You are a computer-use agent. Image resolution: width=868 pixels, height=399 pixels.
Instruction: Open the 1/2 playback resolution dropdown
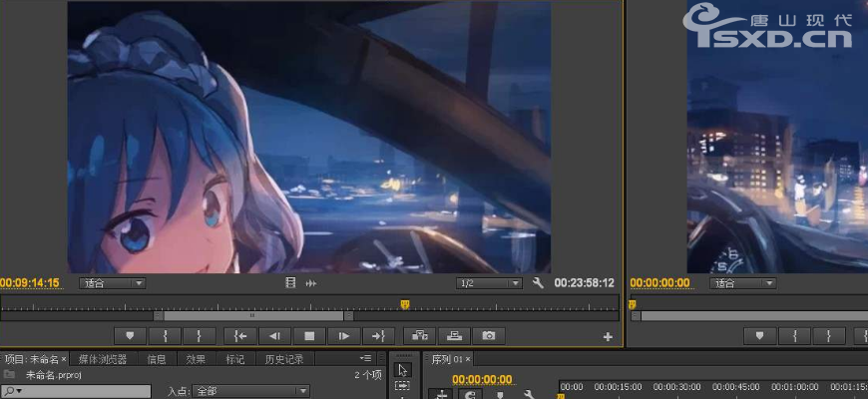(x=489, y=283)
